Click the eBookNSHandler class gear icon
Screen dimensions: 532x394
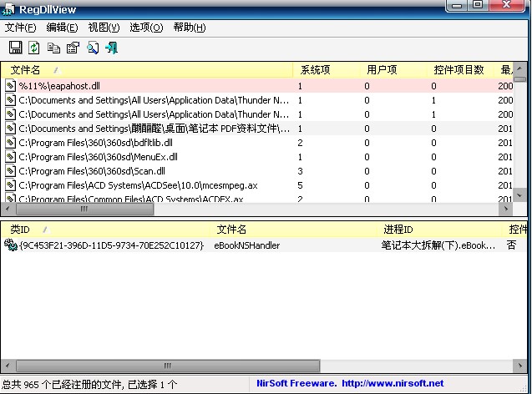pyautogui.click(x=11, y=245)
